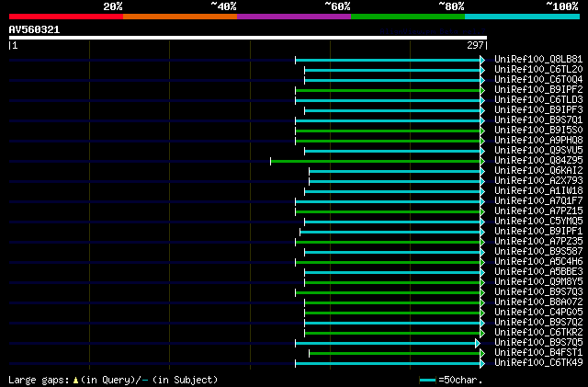Image resolution: width=588 pixels, height=387 pixels.
Task: Select the UniRef100_B9I5S0 label
Action: click(x=538, y=131)
